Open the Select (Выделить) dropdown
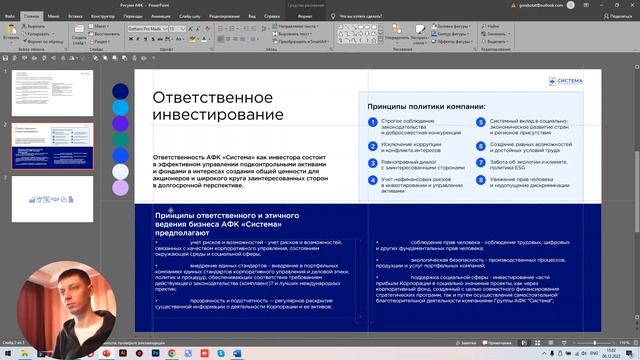The height and width of the screenshot is (360, 640). (x=494, y=42)
